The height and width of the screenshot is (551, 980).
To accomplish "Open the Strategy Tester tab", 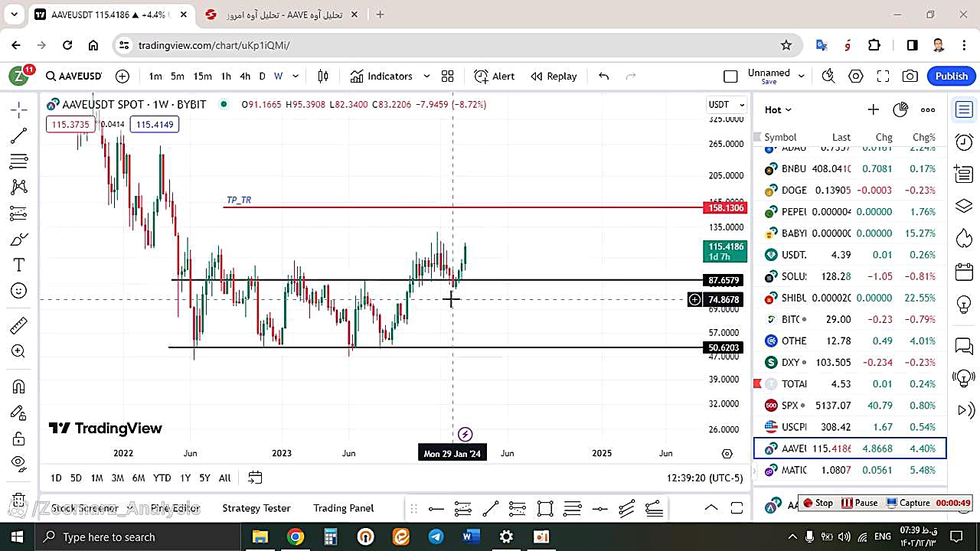I will point(256,507).
